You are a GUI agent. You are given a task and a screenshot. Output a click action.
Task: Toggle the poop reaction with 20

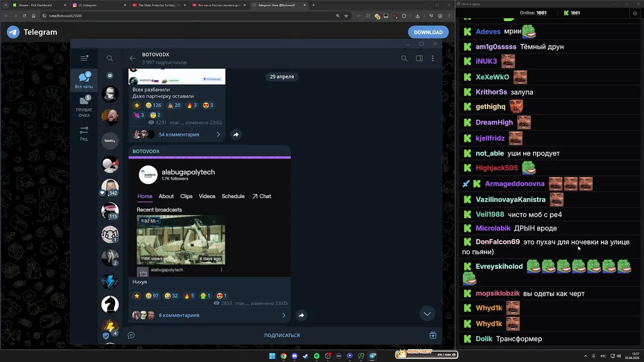174,105
